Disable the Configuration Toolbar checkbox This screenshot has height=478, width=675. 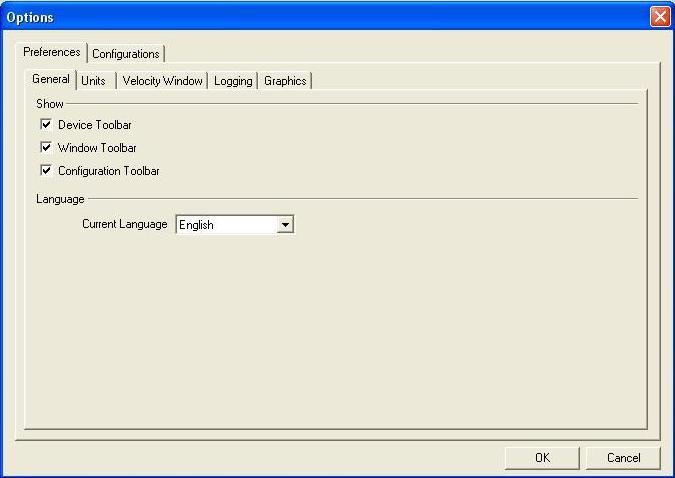[x=46, y=170]
